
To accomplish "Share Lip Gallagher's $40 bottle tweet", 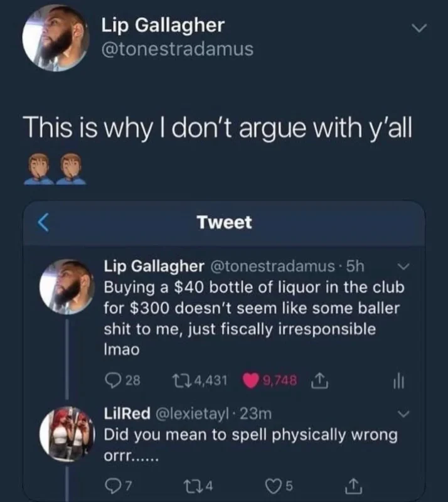I will pos(319,380).
